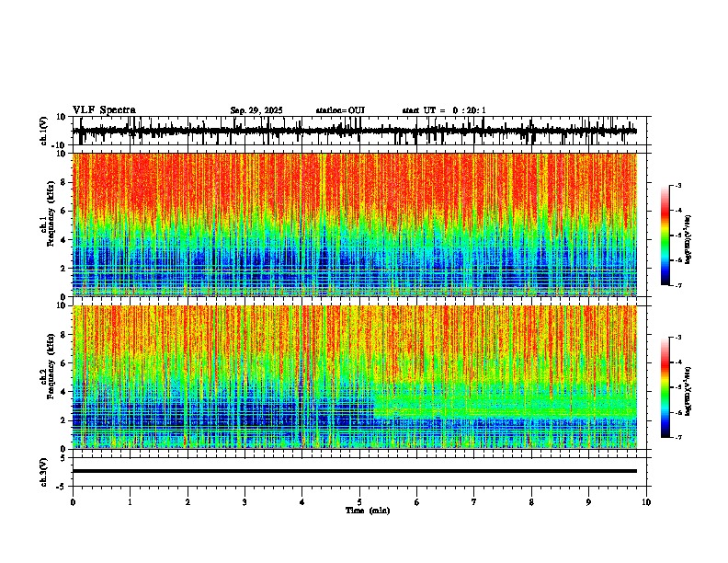Click the ch.1 spectrogram color scale bar
Viewport: 728px width, 563px height.
tap(665, 236)
